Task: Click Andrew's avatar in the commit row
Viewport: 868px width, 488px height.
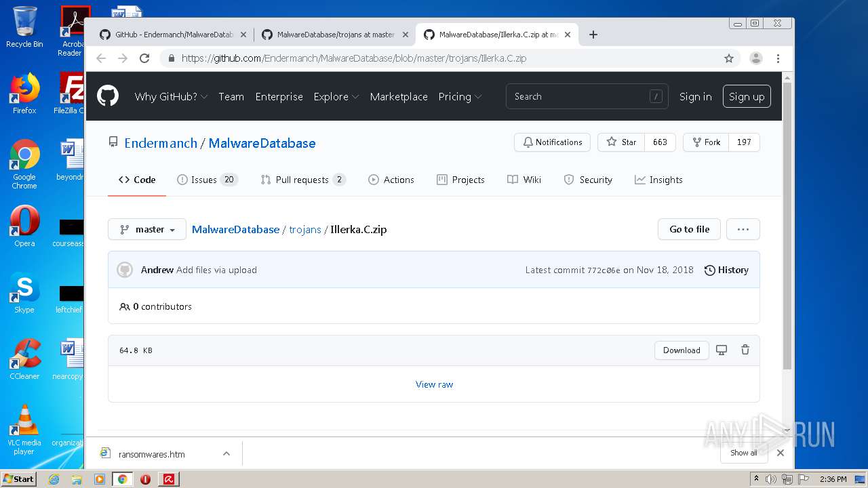Action: coord(125,270)
